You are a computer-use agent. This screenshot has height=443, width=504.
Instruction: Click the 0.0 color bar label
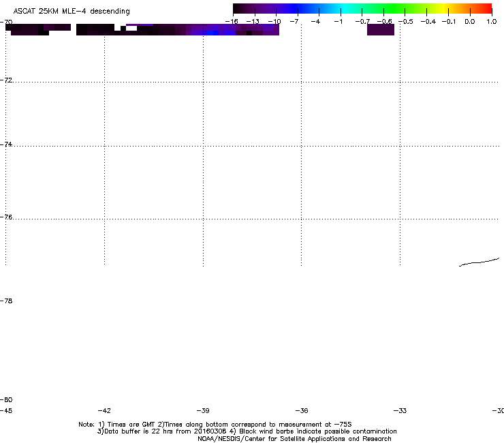pyautogui.click(x=470, y=22)
